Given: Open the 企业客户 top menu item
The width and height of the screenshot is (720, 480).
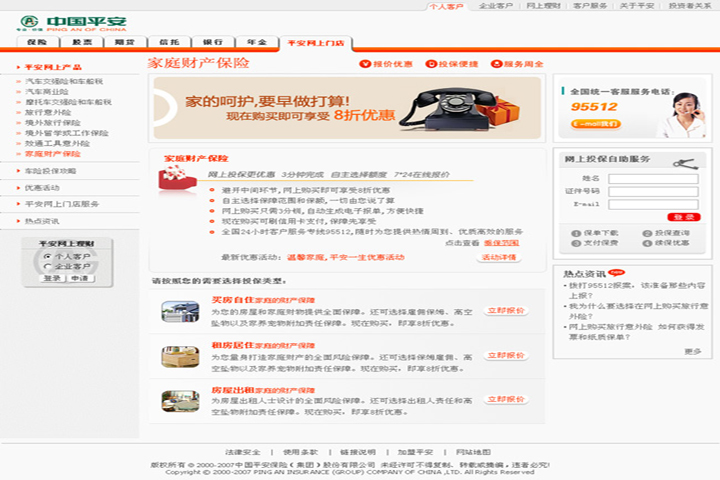Looking at the screenshot, I should click(x=495, y=6).
